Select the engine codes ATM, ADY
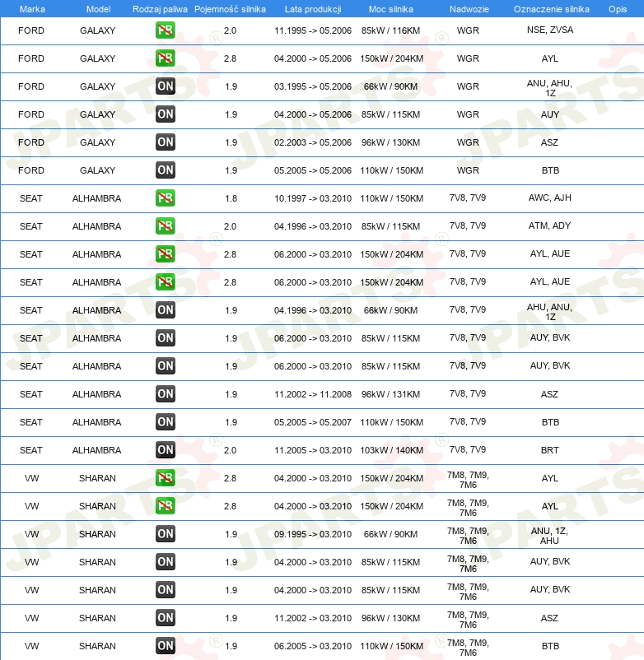 click(549, 225)
